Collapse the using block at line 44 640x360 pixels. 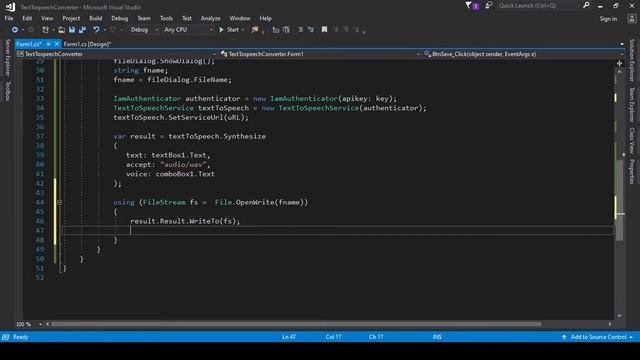click(x=59, y=202)
